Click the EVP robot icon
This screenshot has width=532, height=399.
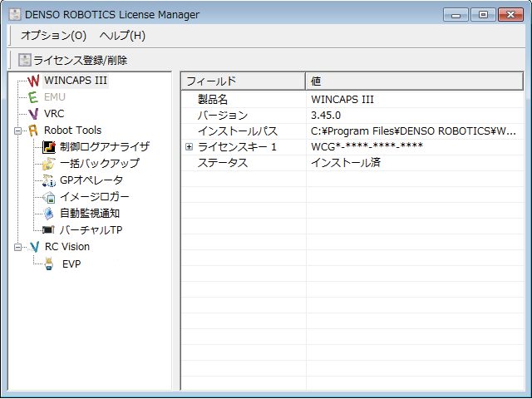50,264
